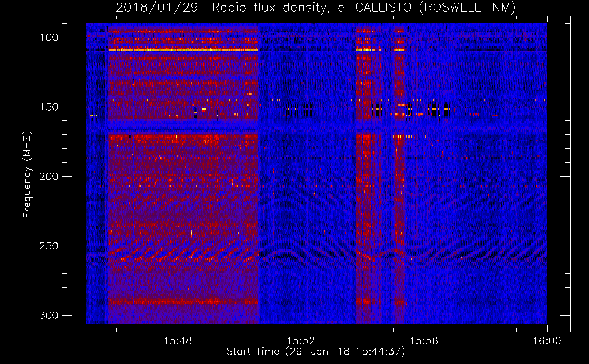Click the '250' frequency tick label
The image size is (589, 364).
pyautogui.click(x=49, y=246)
